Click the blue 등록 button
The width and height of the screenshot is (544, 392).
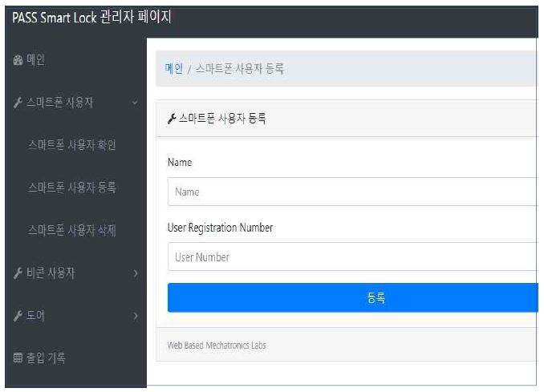tap(353, 297)
